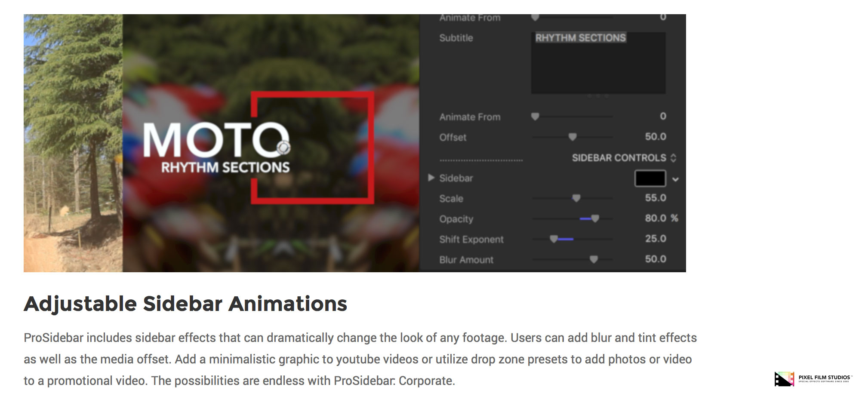Click the Offset slider handle
Viewport: 868px width, 406px height.
(572, 137)
